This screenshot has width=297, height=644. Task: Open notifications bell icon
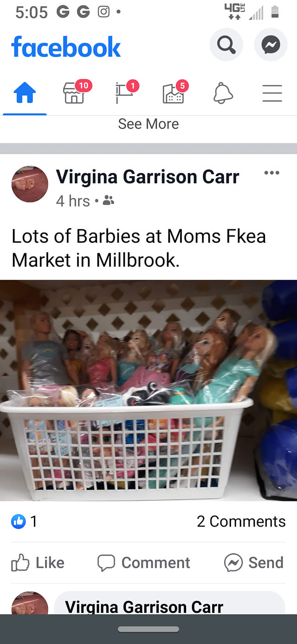223,93
